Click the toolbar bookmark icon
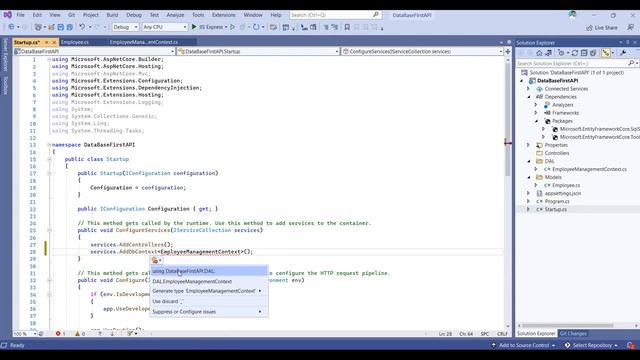Image resolution: width=640 pixels, height=360 pixels. (x=347, y=27)
